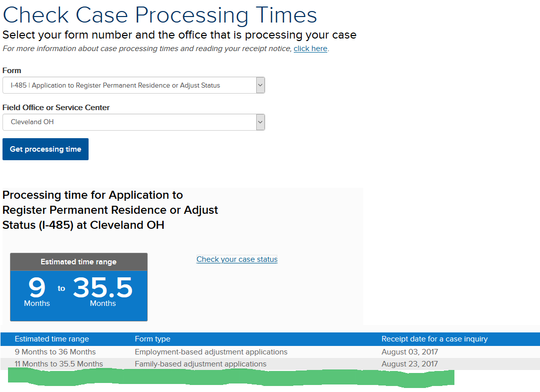
Task: Click the large '9' months value
Action: coord(37,287)
